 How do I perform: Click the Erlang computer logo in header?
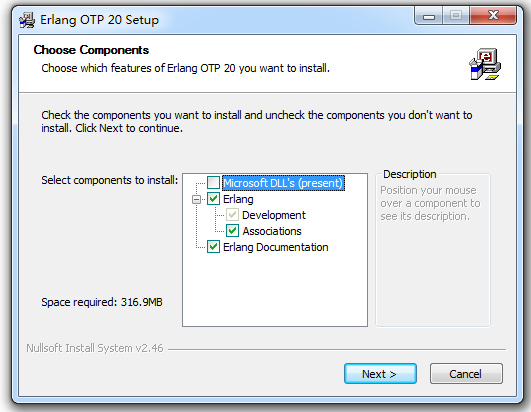click(485, 64)
